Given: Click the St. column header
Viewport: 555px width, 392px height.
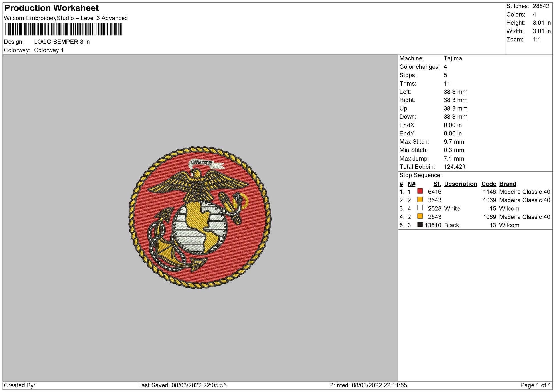Looking at the screenshot, I should click(437, 184).
